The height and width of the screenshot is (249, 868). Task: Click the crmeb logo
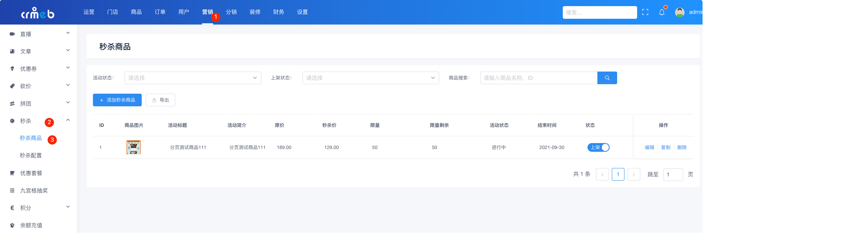38,13
